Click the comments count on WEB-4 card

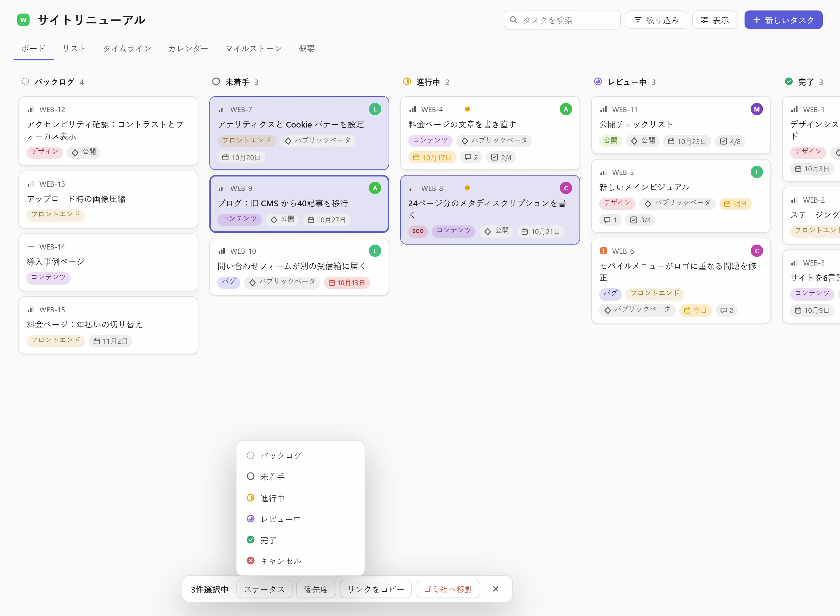coord(471,157)
